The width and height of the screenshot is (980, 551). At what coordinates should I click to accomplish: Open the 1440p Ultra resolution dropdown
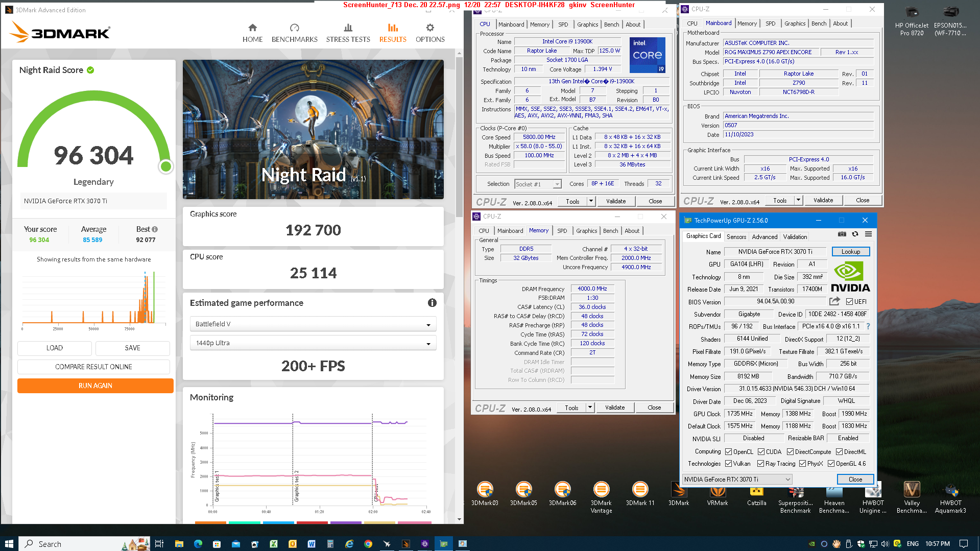(313, 343)
